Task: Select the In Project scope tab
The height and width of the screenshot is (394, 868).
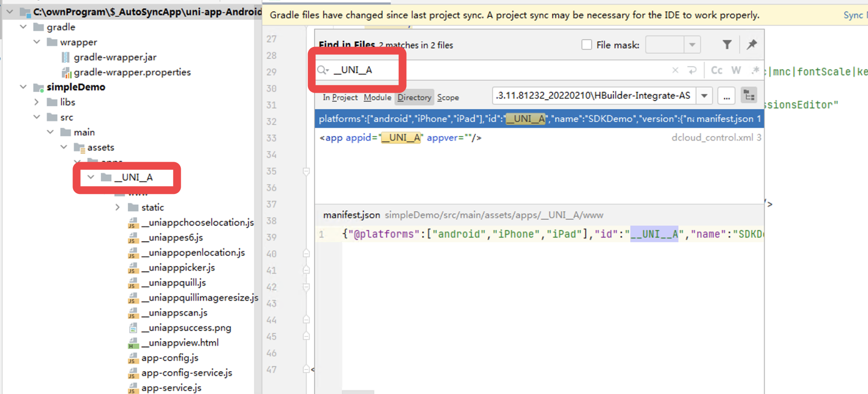Action: (340, 97)
